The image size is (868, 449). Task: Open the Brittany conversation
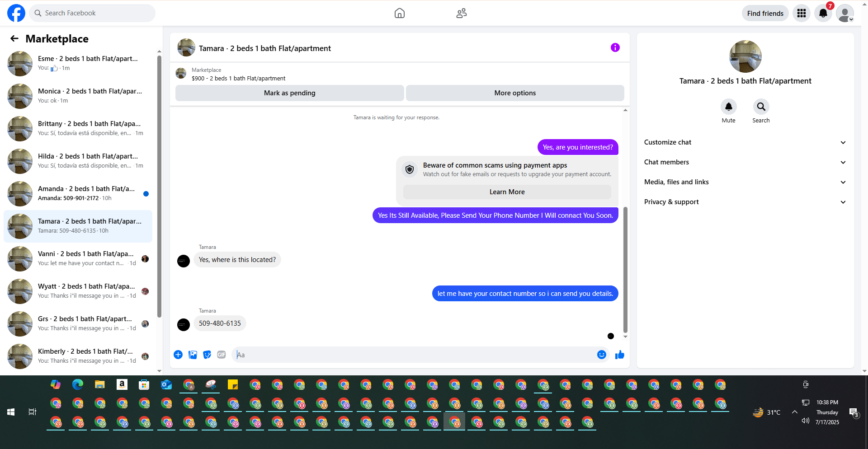pyautogui.click(x=78, y=129)
